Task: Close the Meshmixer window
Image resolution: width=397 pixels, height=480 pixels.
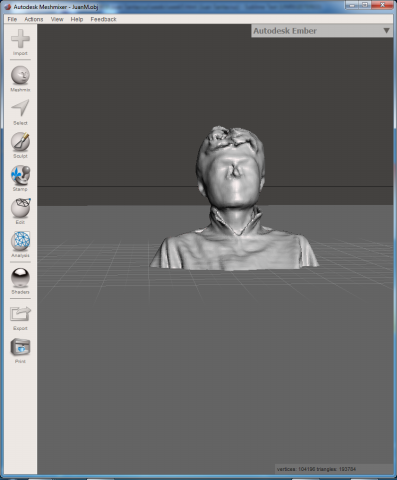Action: (382, 5)
